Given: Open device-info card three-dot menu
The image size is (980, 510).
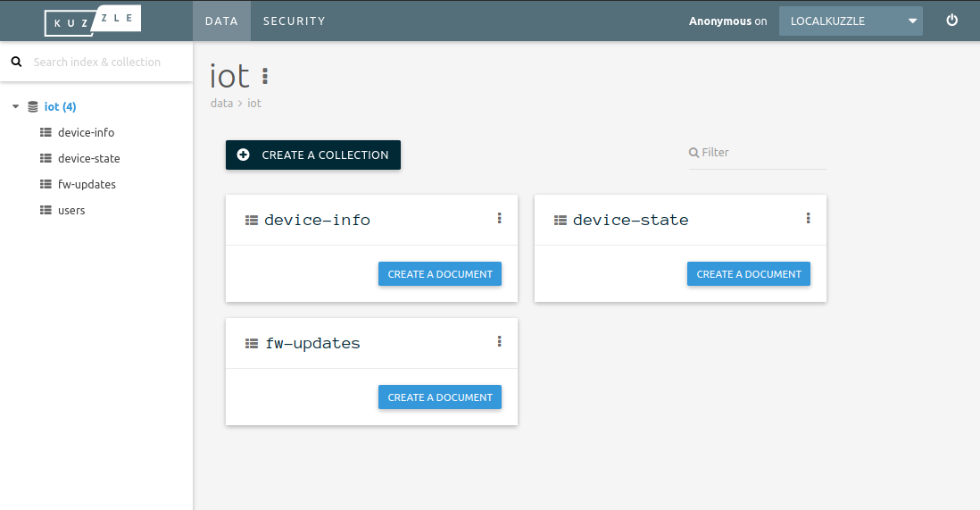Looking at the screenshot, I should coord(499,218).
